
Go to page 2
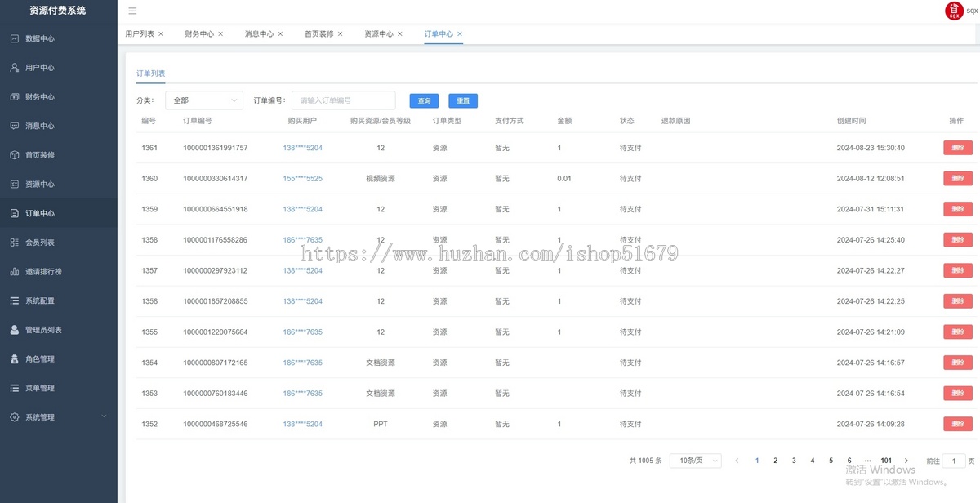click(x=775, y=461)
